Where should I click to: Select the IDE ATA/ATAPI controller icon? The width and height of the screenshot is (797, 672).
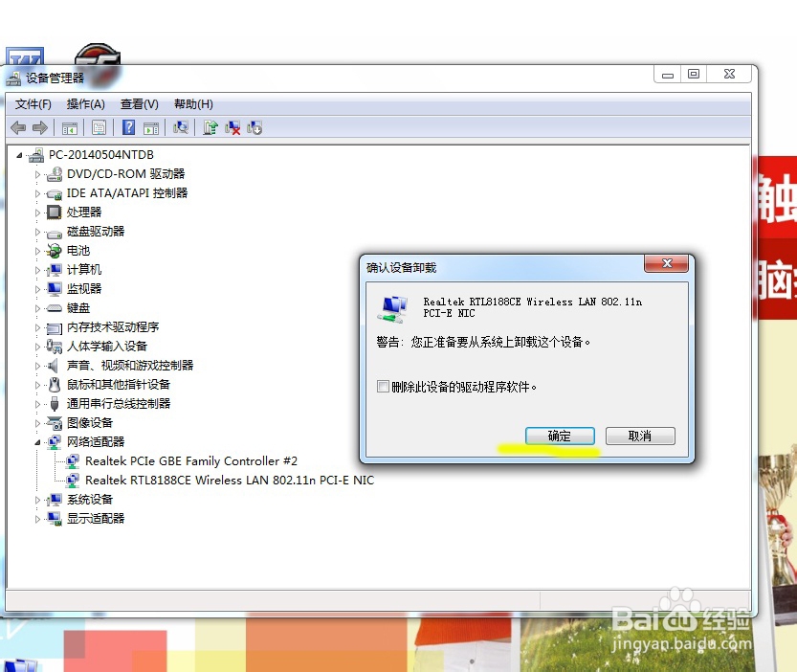tap(54, 193)
